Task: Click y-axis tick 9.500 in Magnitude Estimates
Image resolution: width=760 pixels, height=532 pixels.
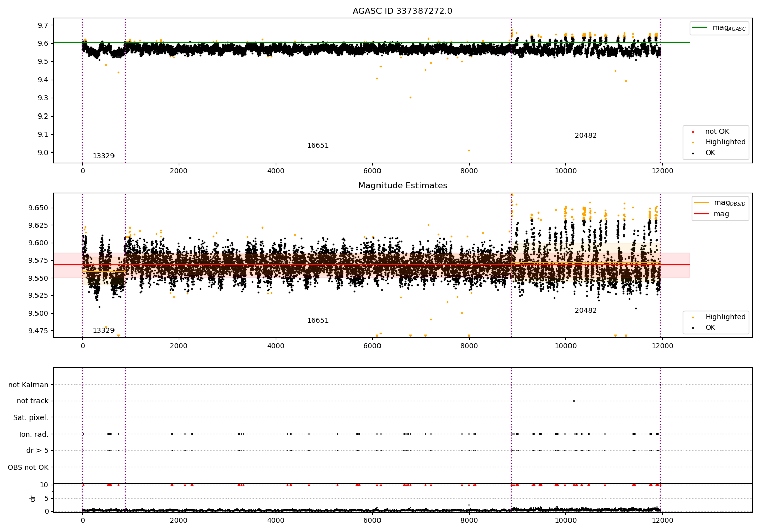Action: coord(39,314)
